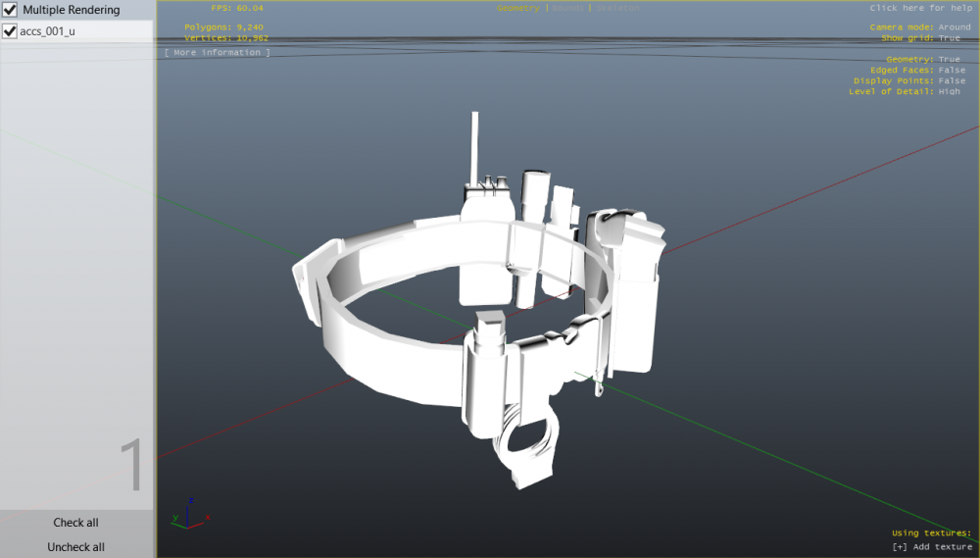The width and height of the screenshot is (980, 558).
Task: Click the [+] Add texture option
Action: 932,546
